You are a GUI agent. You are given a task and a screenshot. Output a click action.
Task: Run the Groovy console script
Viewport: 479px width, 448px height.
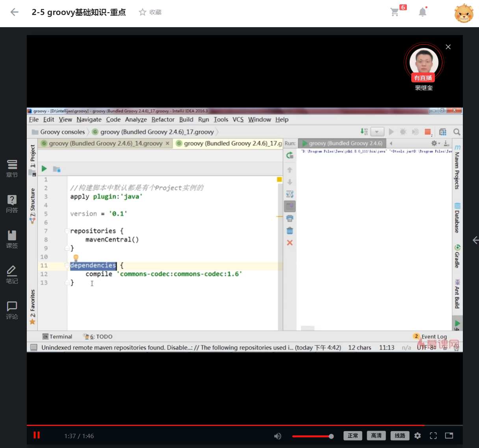click(x=44, y=169)
